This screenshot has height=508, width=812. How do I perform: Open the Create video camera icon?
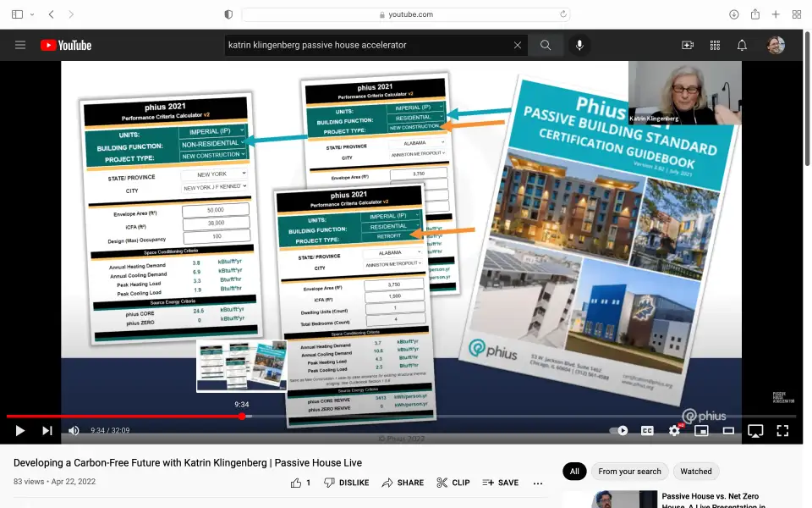tap(688, 45)
